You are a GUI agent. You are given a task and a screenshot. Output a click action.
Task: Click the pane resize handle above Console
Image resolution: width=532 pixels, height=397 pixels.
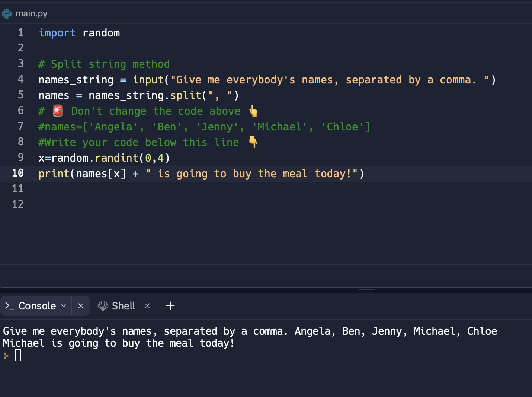pos(366,289)
